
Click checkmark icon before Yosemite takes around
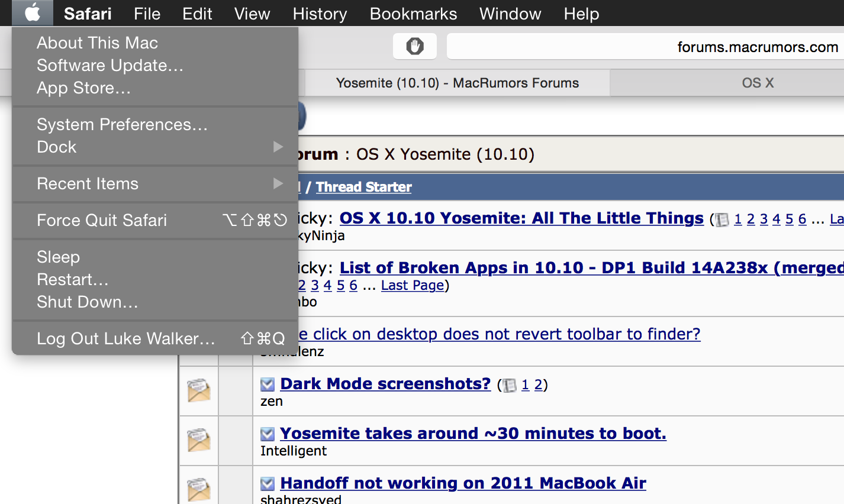(268, 434)
